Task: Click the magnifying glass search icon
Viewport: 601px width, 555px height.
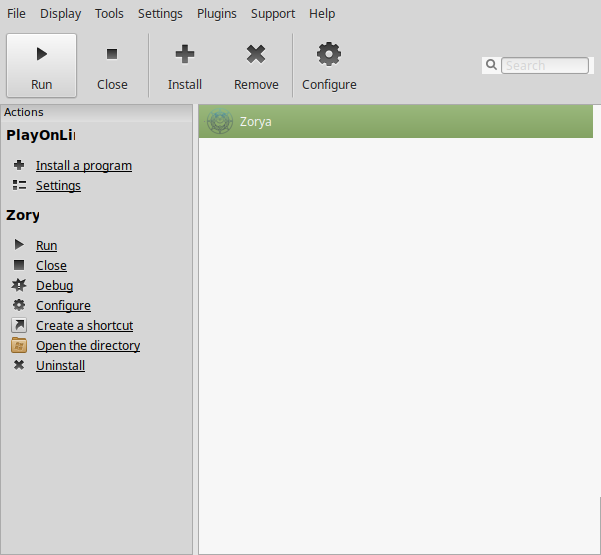Action: click(491, 65)
